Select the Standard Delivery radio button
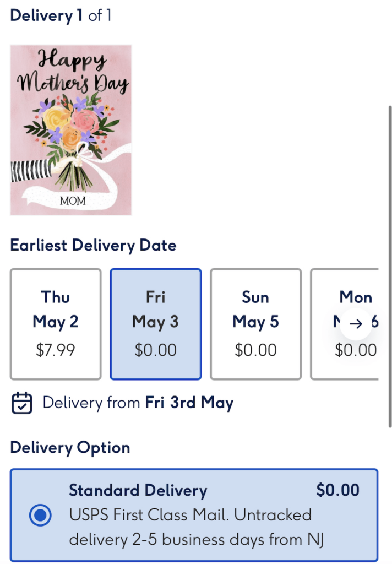The width and height of the screenshot is (392, 564). click(x=40, y=516)
